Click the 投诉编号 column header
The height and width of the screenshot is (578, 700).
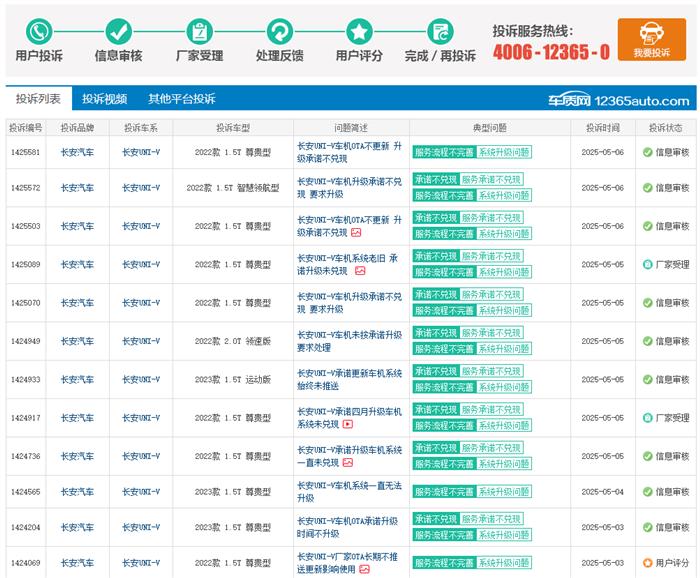(x=25, y=128)
